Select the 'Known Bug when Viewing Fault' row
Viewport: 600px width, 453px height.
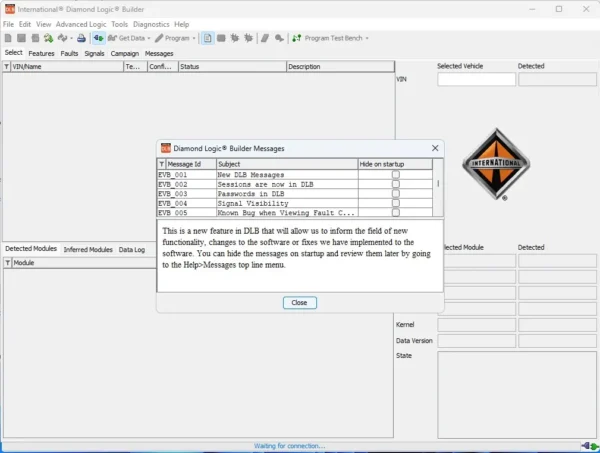295,212
